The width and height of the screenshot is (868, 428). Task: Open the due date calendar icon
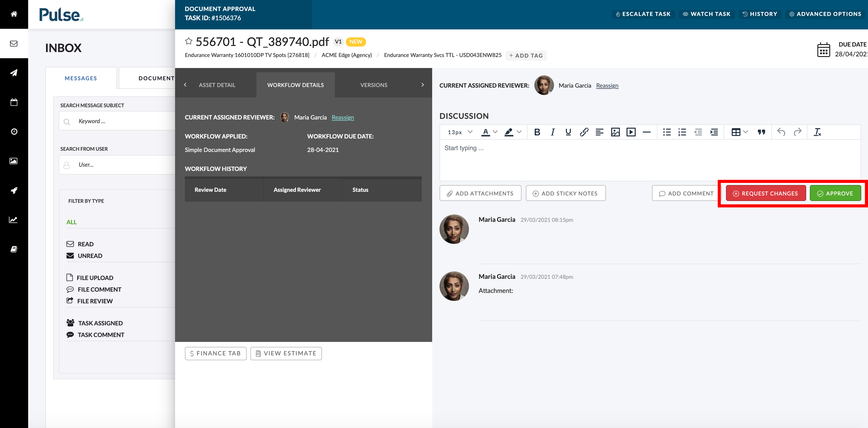coord(824,50)
